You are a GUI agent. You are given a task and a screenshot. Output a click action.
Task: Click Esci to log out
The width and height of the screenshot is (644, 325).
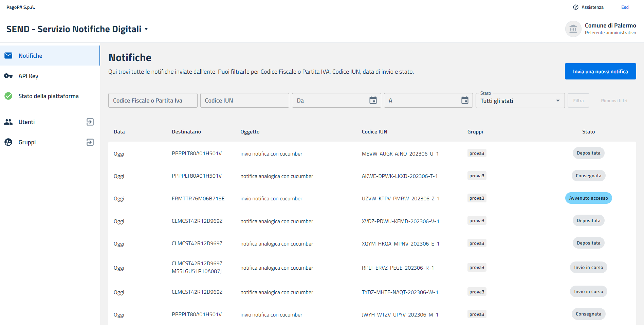click(x=625, y=7)
